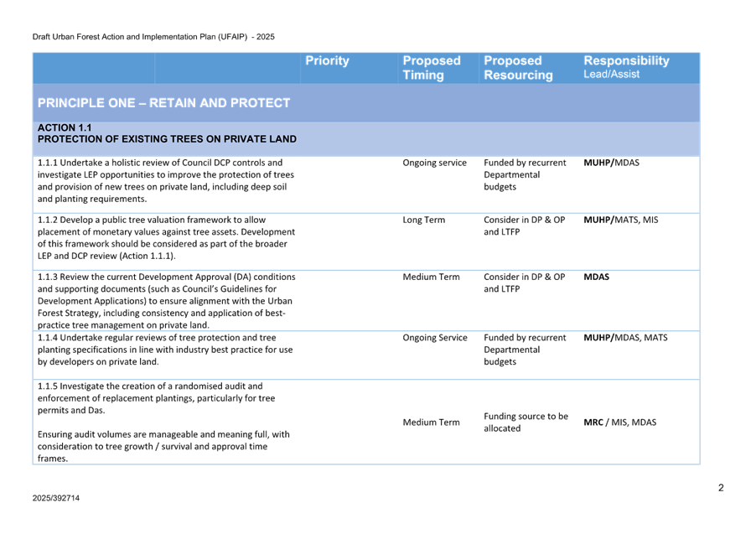Click the Proposed Resourcing column header
This screenshot has height=534, width=756.
click(x=517, y=68)
